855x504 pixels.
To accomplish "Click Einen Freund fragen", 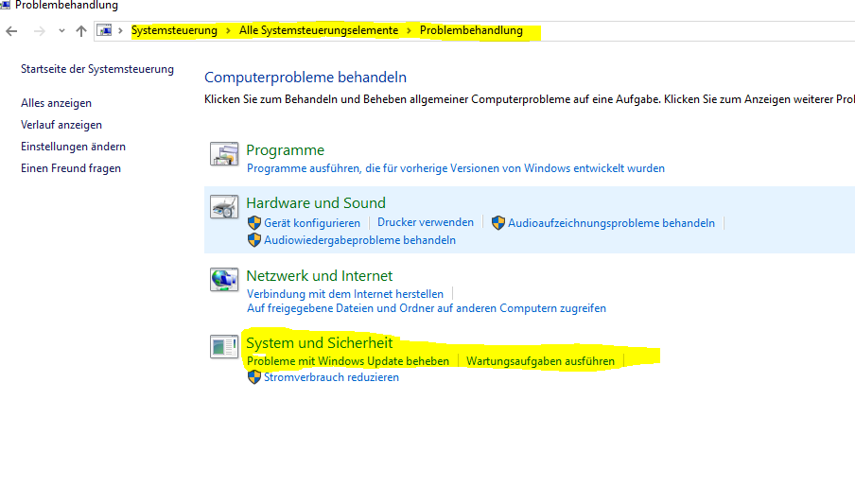I will [x=71, y=168].
